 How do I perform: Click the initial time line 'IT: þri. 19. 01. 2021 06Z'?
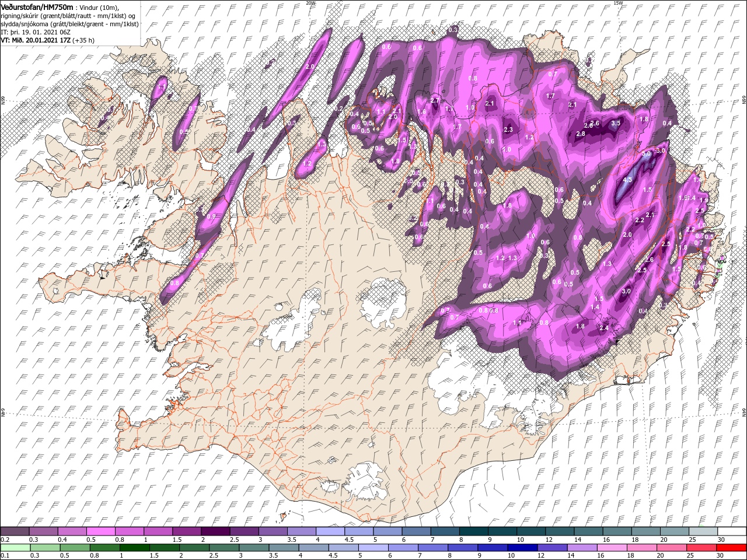pyautogui.click(x=35, y=32)
